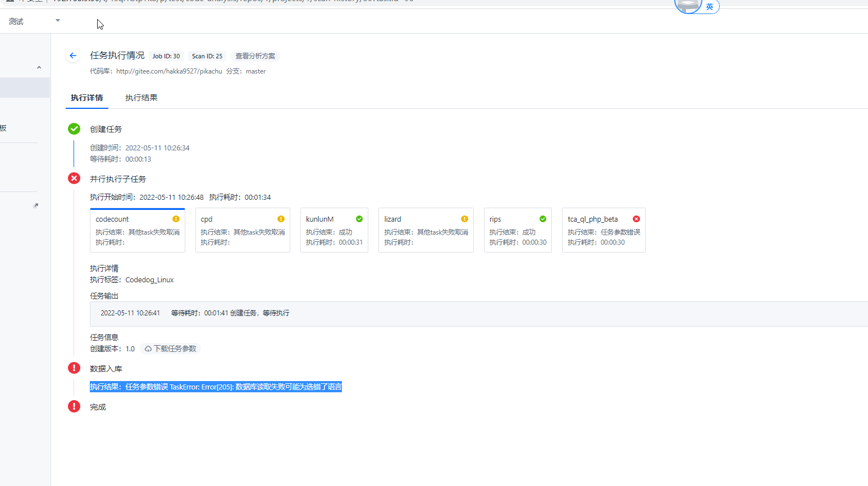Click the 任务执行情况 page title
Image resolution: width=868 pixels, height=486 pixels.
pyautogui.click(x=117, y=56)
